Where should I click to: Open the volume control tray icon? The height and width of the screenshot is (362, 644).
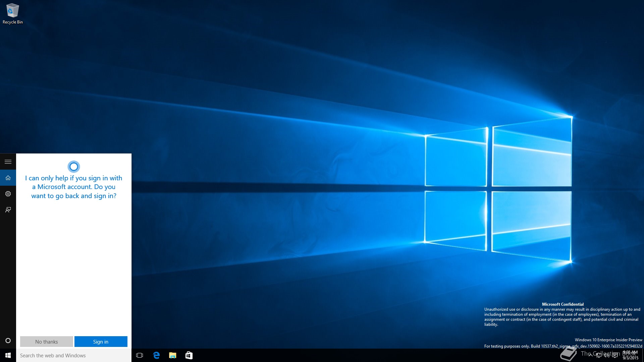(607, 355)
